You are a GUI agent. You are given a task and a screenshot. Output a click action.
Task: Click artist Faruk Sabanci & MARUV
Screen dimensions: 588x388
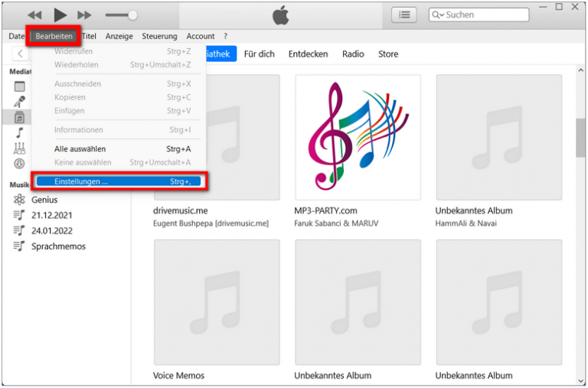336,223
